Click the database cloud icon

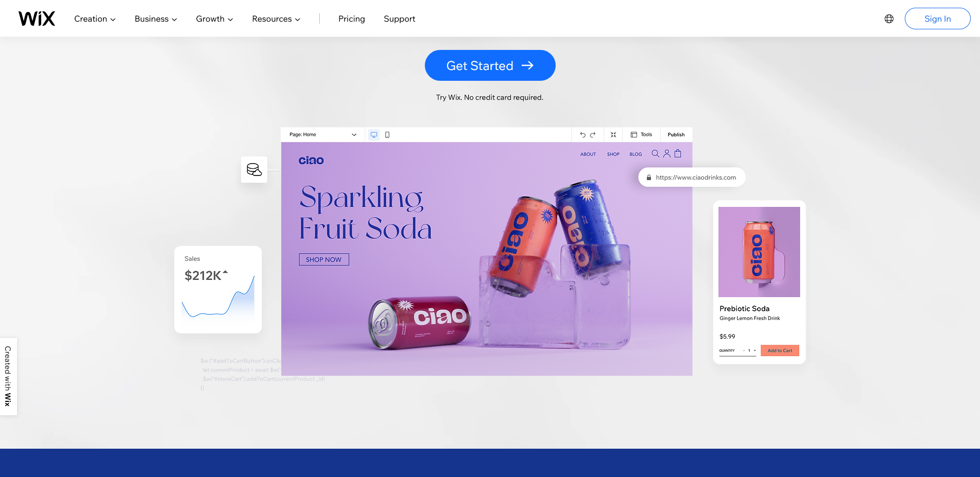[x=254, y=169]
